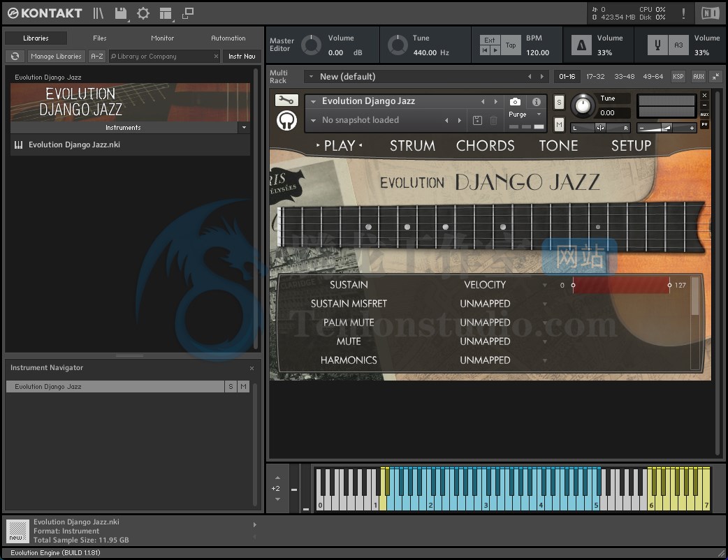The height and width of the screenshot is (560, 728).
Task: Open snapshot list dropdown arrow
Action: tap(314, 121)
